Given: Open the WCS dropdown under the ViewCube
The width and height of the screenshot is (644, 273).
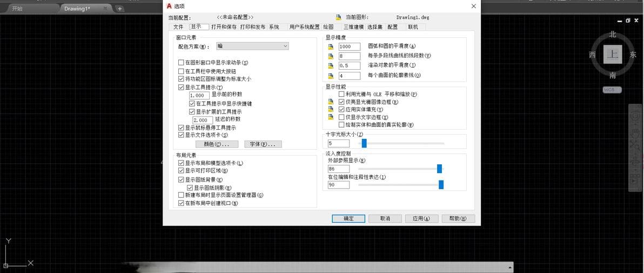Looking at the screenshot, I should [612, 90].
